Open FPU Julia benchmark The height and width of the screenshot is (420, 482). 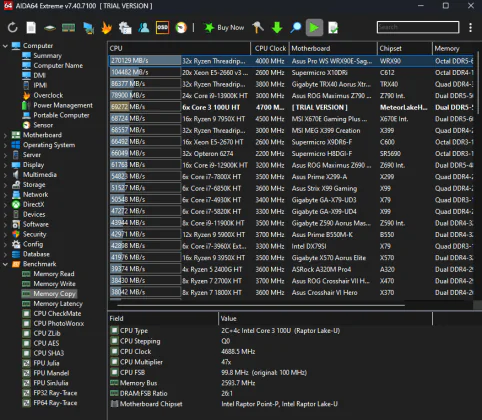coord(46,363)
